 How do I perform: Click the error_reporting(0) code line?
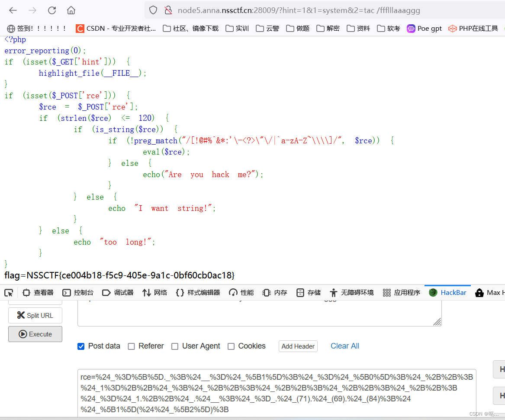click(x=45, y=51)
